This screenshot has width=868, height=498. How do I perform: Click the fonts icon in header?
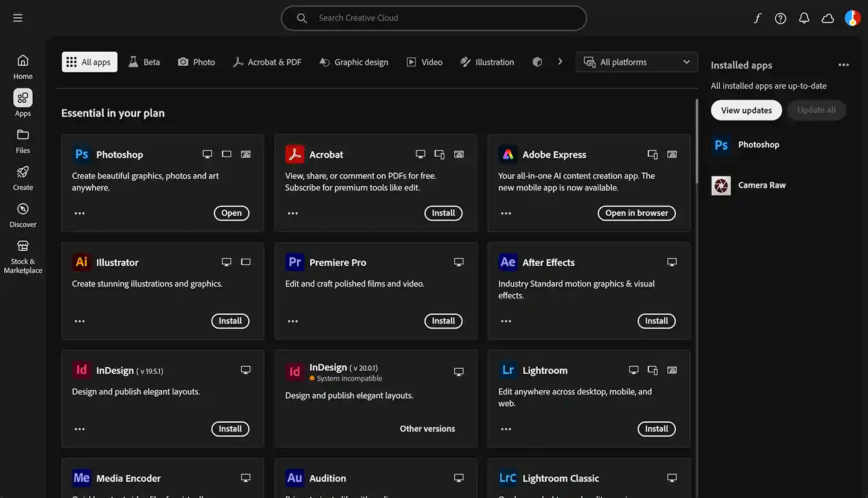[757, 18]
